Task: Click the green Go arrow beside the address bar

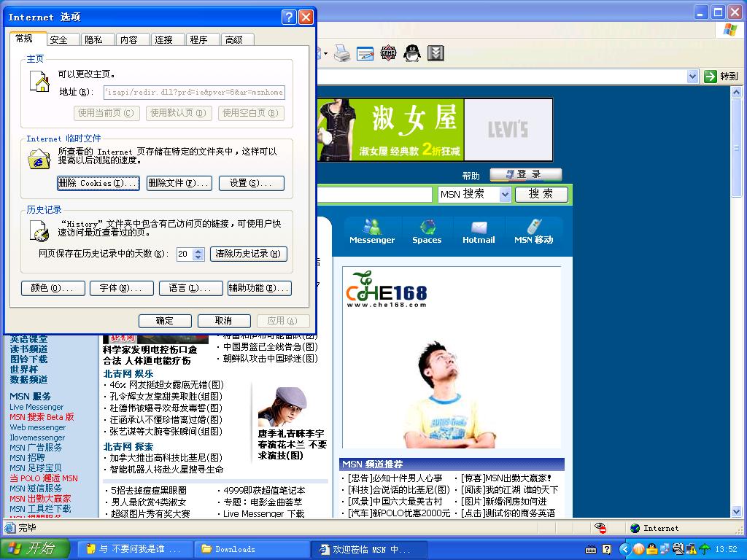Action: (x=710, y=76)
